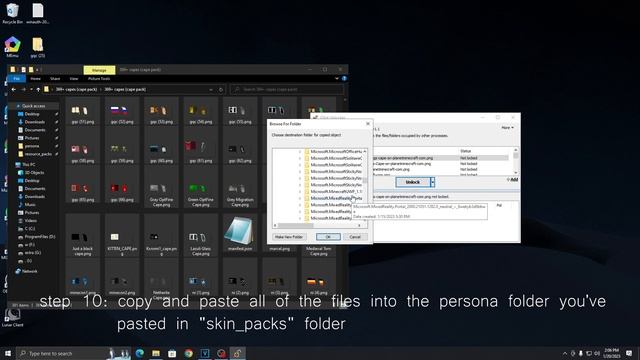Open the address bar history dropdown
Viewport: 640px width, 360px height.
click(211, 89)
